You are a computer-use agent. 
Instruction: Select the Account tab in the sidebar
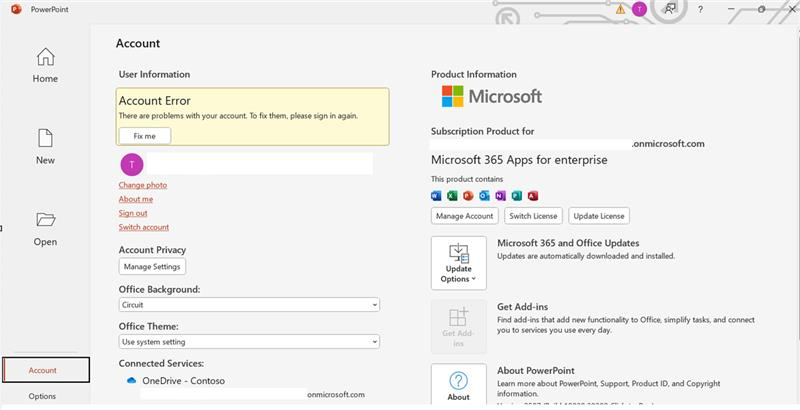pos(46,370)
